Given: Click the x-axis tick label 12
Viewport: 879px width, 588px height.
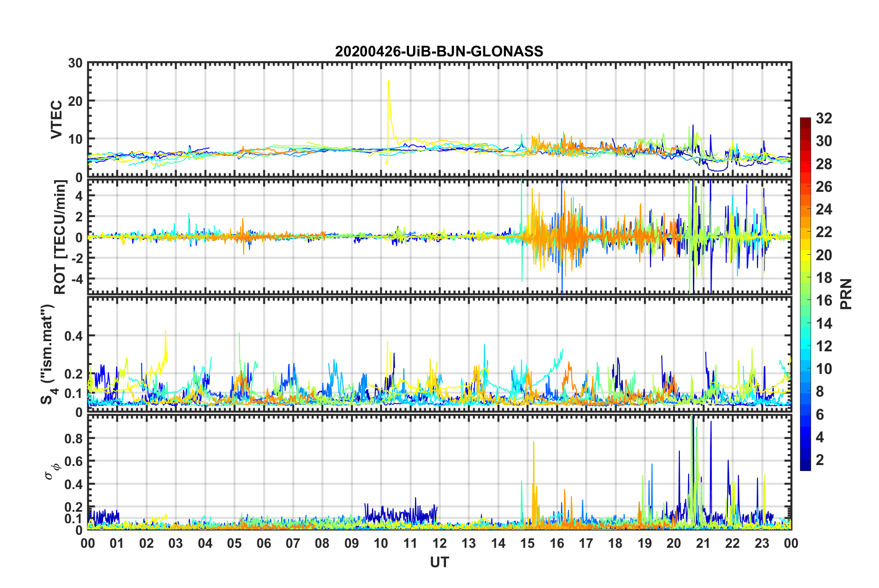Looking at the screenshot, I should tap(439, 543).
